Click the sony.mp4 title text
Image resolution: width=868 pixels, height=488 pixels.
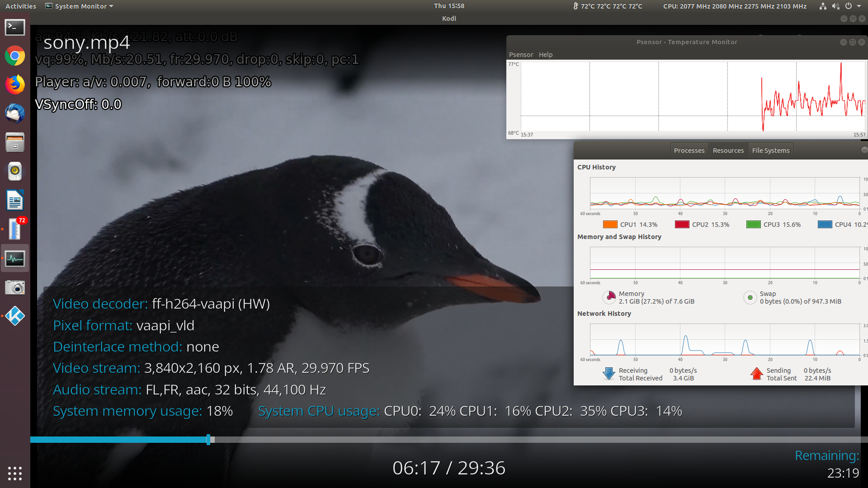[87, 42]
